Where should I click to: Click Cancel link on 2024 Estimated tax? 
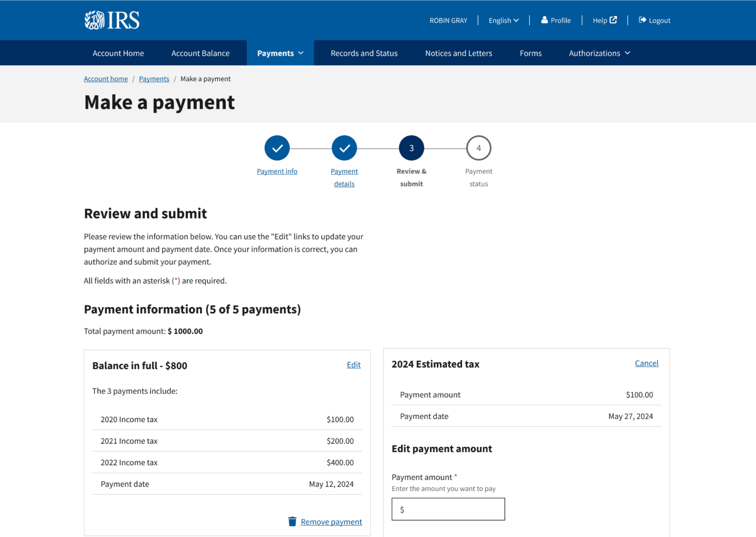pos(646,363)
